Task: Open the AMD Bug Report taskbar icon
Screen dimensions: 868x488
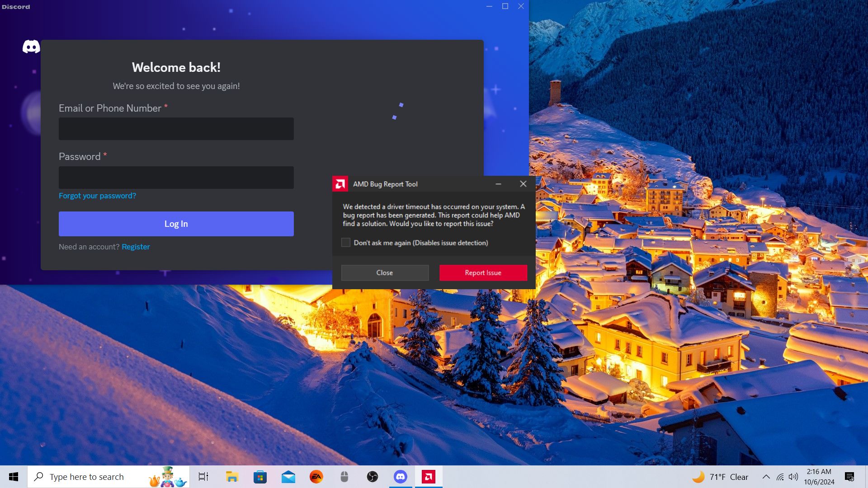Action: pyautogui.click(x=428, y=477)
